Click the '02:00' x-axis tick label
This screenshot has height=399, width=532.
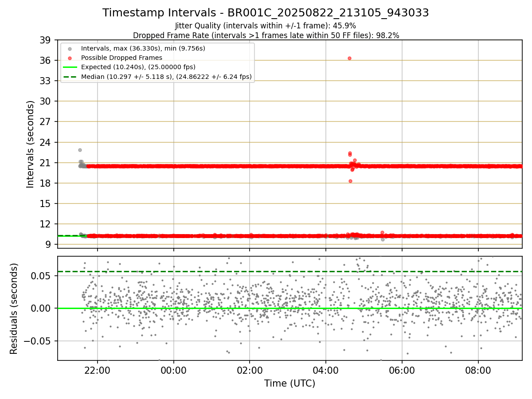coord(250,370)
